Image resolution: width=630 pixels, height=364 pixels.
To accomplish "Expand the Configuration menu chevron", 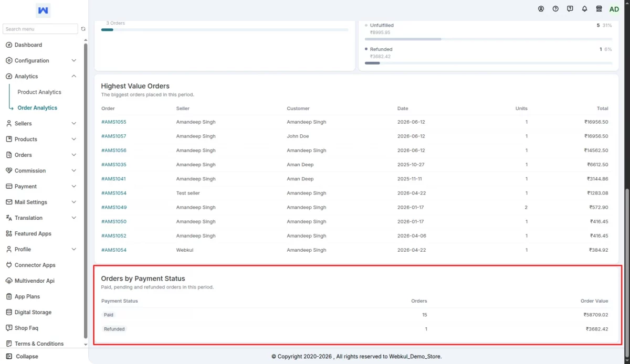I will pos(73,61).
